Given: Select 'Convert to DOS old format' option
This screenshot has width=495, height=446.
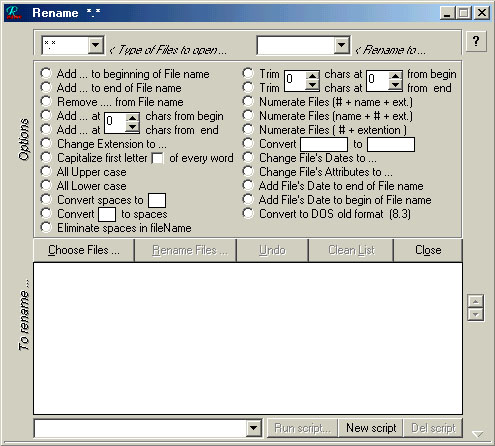Looking at the screenshot, I should click(248, 213).
